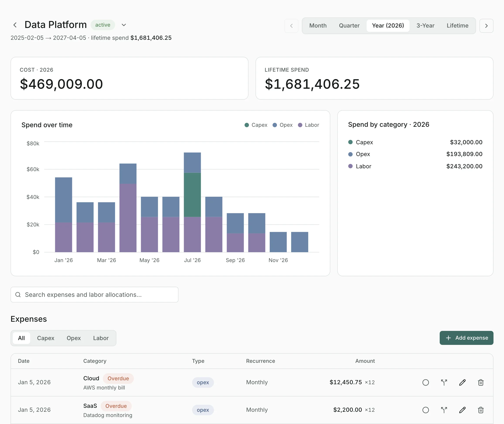Click the Add expense button

pos(466,338)
